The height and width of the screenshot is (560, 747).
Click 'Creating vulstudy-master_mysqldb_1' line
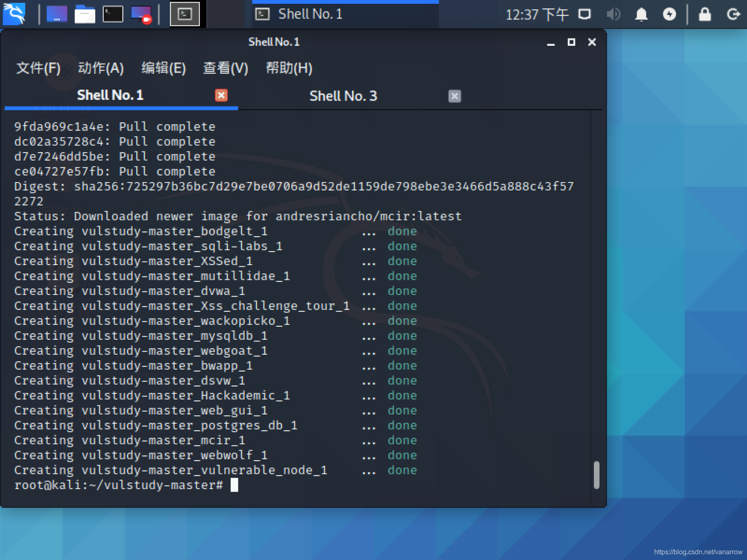[x=215, y=336]
